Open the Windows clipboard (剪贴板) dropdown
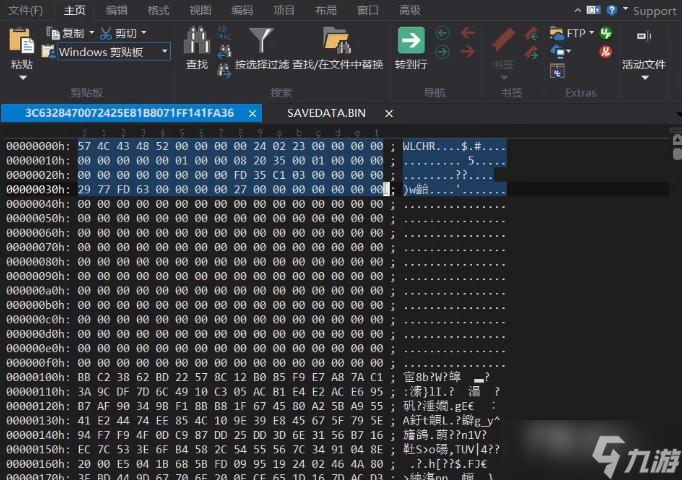Image resolution: width=682 pixels, height=480 pixels. point(165,51)
